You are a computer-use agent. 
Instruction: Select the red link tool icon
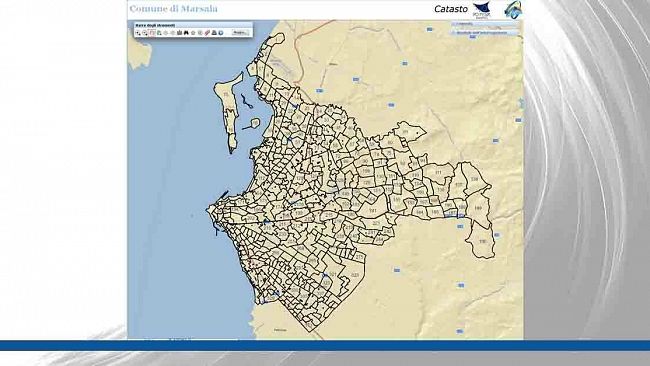(x=207, y=33)
